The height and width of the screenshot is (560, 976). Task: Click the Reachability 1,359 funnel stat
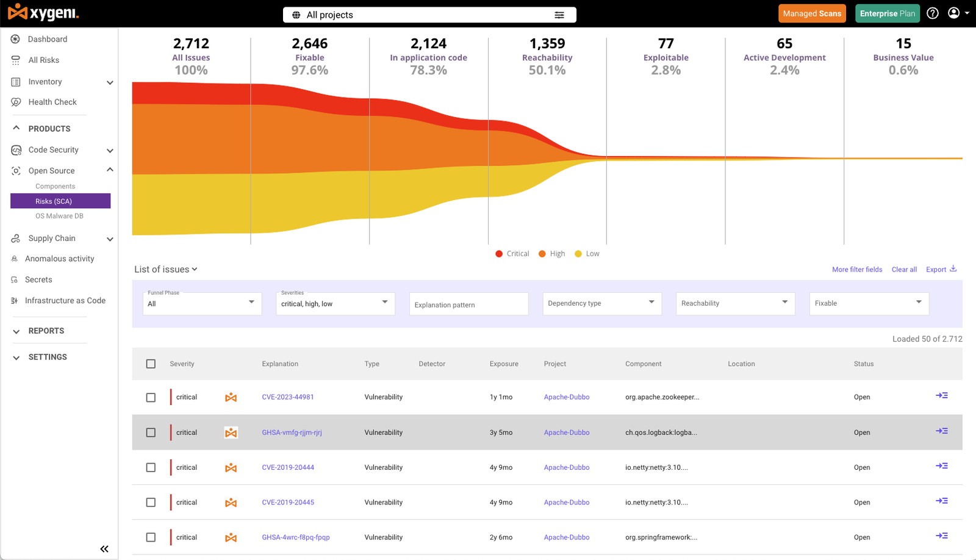click(547, 57)
